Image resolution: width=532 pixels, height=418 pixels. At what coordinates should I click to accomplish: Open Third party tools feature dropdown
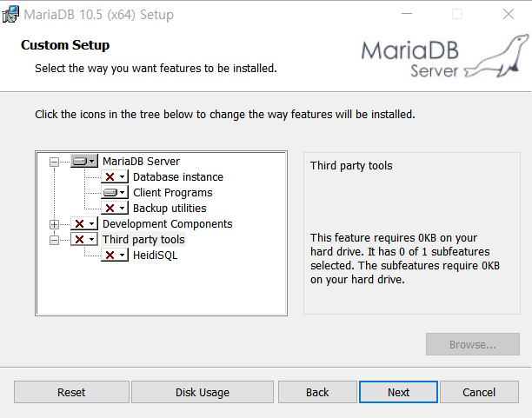point(84,239)
